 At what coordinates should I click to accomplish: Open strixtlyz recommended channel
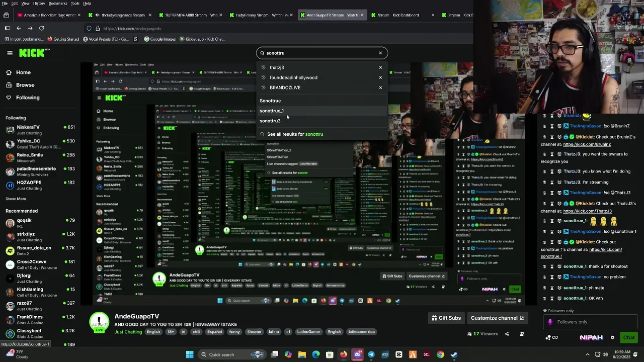tap(40, 236)
